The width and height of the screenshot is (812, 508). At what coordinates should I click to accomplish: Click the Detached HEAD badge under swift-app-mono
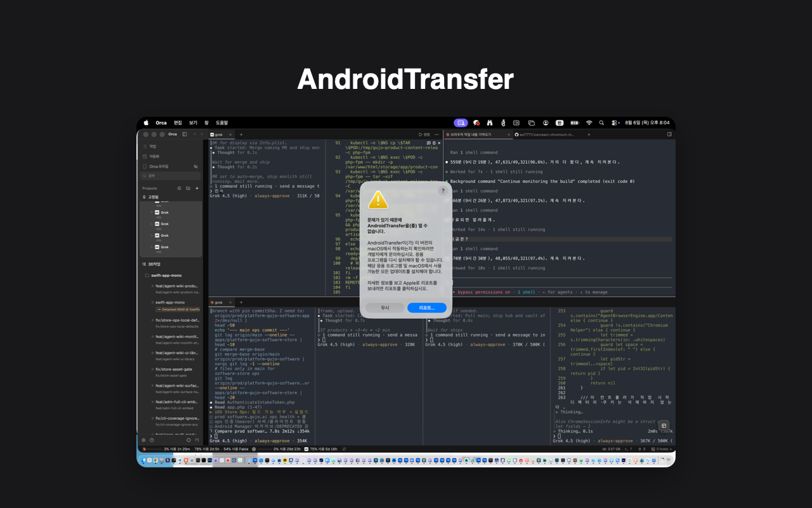[178, 309]
